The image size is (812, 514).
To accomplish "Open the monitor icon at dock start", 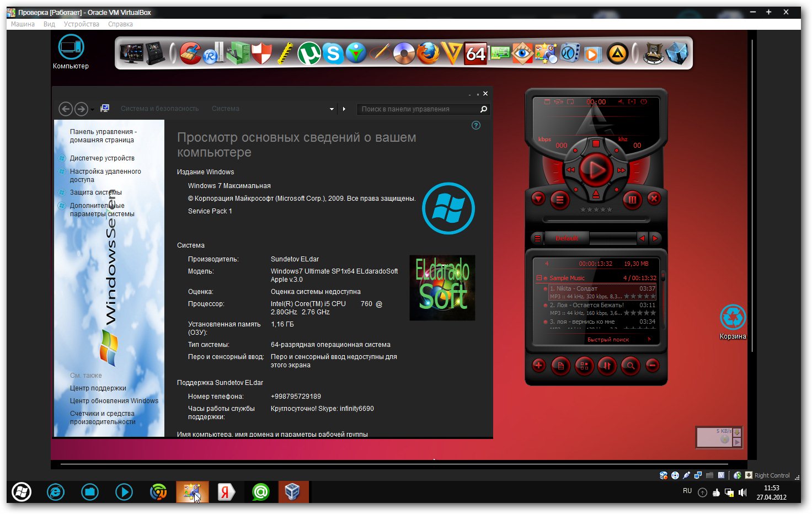I will (x=131, y=53).
